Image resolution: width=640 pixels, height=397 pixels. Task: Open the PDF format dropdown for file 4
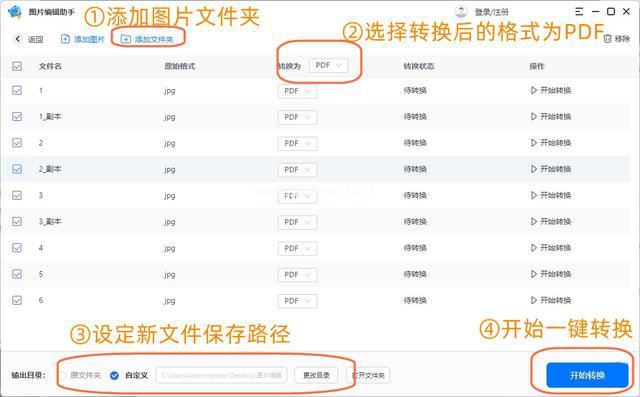(x=298, y=248)
